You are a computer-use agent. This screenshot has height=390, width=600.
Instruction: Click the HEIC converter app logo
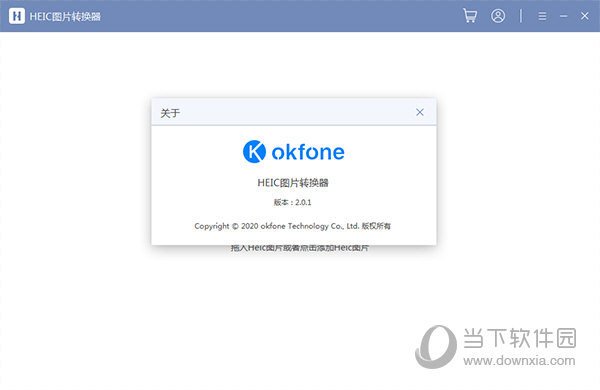16,16
